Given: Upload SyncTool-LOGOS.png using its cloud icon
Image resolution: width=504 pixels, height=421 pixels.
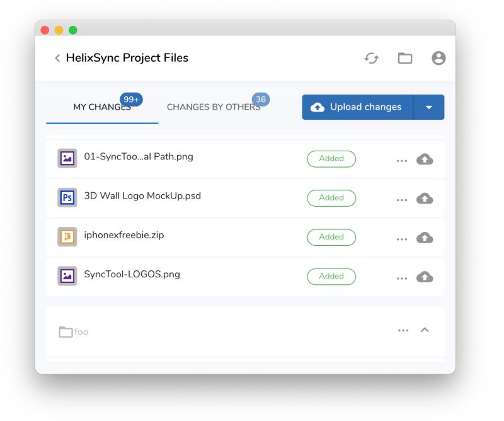Looking at the screenshot, I should coord(425,275).
